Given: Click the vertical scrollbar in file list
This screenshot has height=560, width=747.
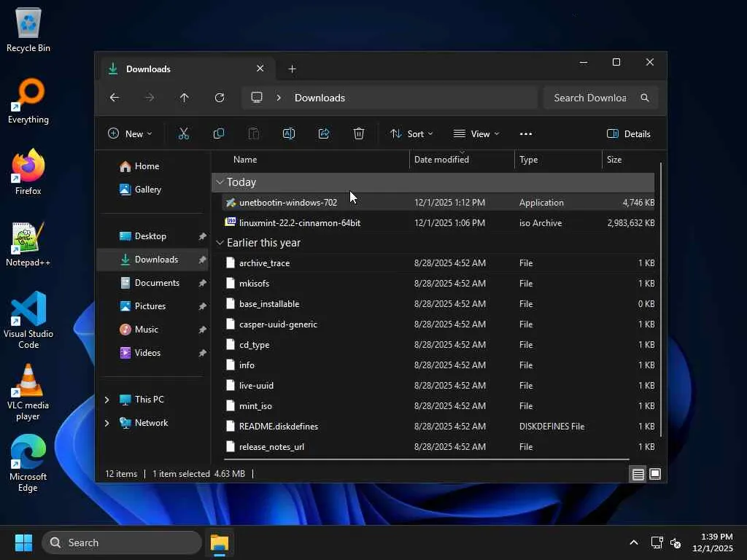Looking at the screenshot, I should pyautogui.click(x=661, y=300).
